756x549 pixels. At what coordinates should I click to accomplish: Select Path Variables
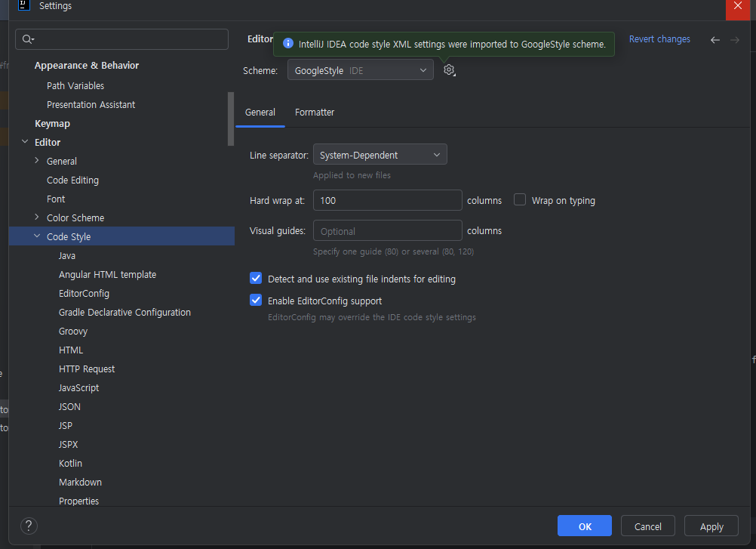pos(75,86)
